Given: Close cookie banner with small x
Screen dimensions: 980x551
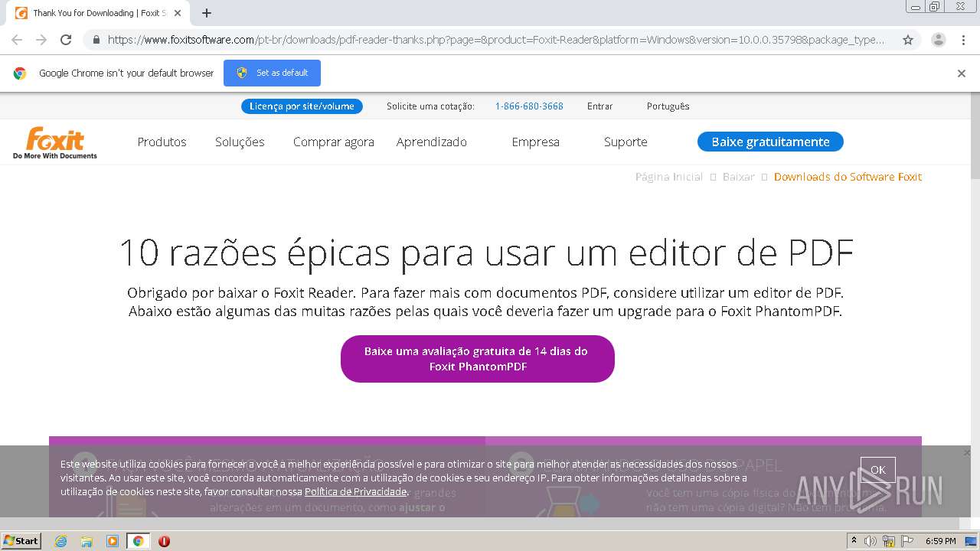Looking at the screenshot, I should (966, 453).
